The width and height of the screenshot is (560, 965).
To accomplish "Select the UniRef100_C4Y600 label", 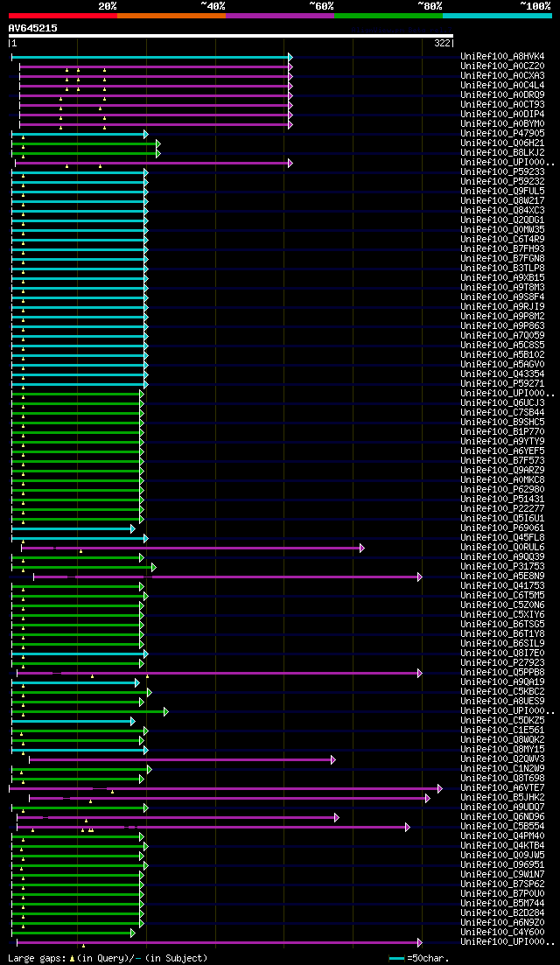I will [502, 933].
